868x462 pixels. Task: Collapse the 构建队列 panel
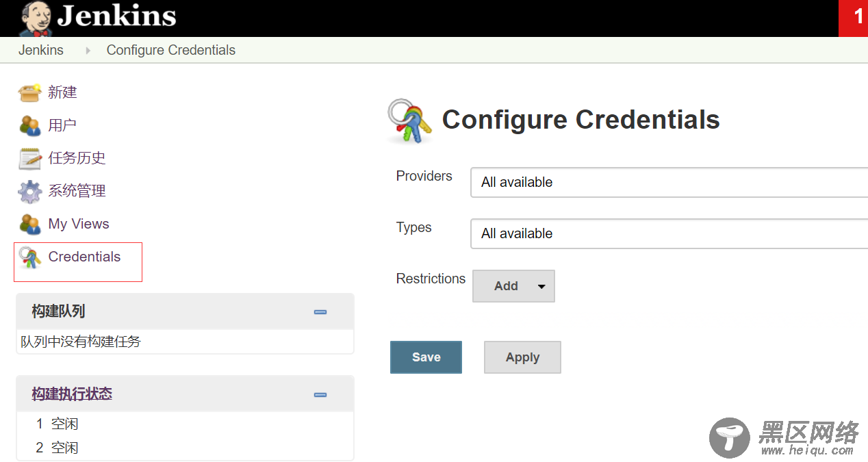[320, 312]
